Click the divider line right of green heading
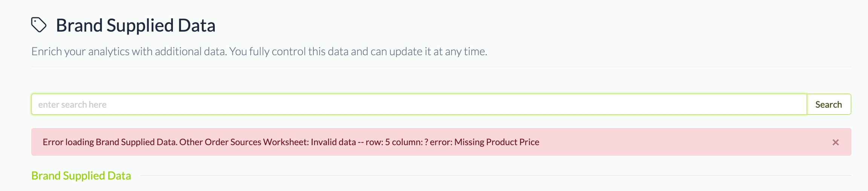Screen dimensions: 868x191 tap(490, 176)
